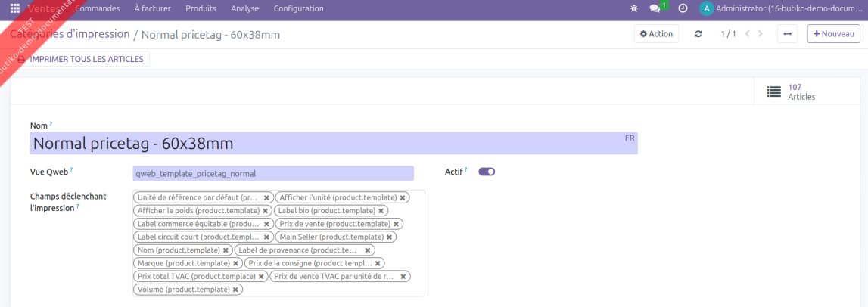
Task: Go to Catégories d'impression breadcrumb
Action: pyautogui.click(x=70, y=34)
